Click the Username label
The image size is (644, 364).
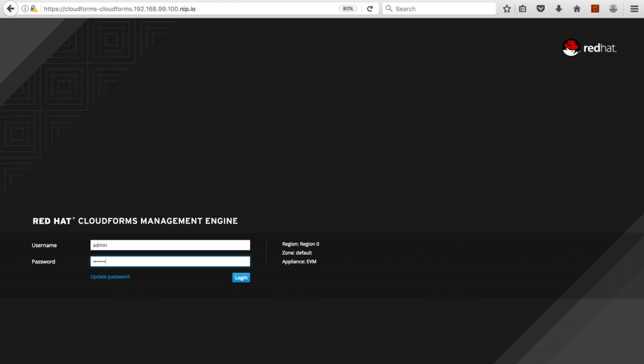point(45,245)
